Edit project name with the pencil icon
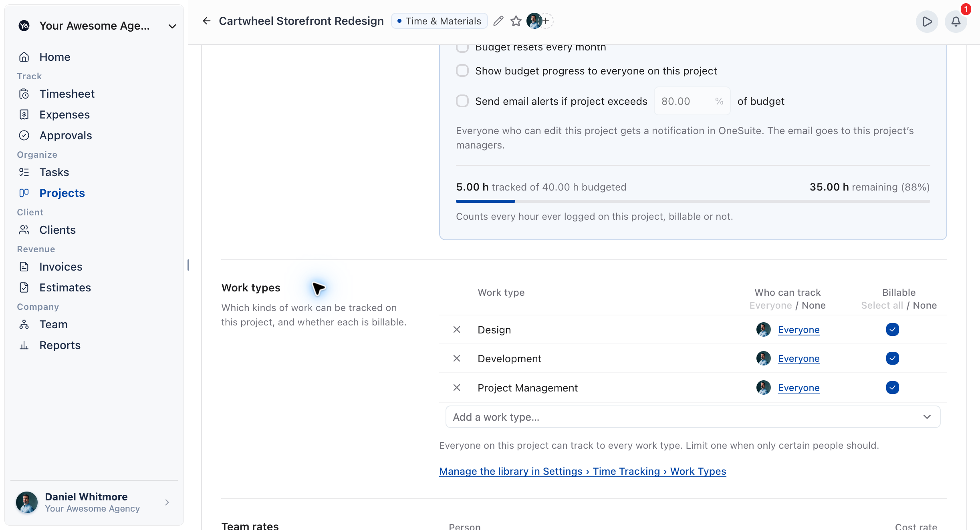This screenshot has width=980, height=530. click(498, 21)
